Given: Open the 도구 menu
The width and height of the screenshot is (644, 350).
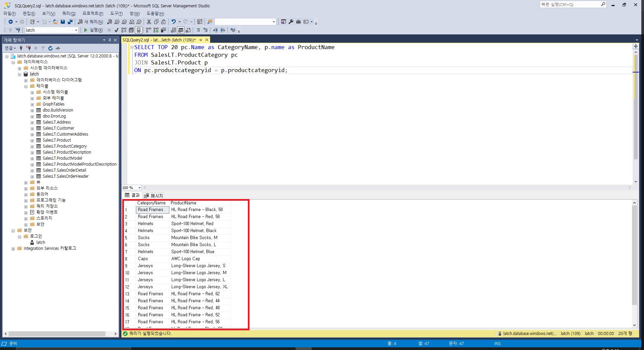Looking at the screenshot, I should (117, 13).
